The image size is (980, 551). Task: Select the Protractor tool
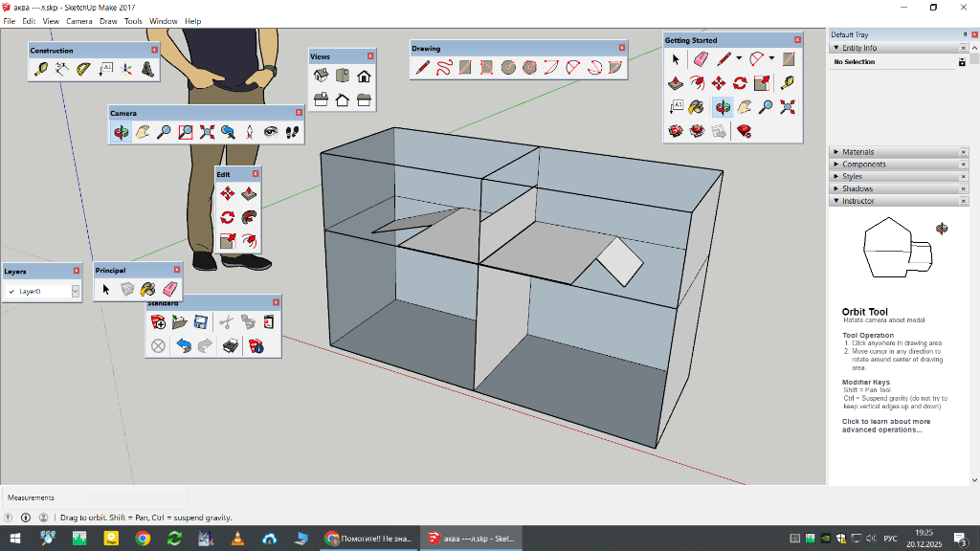click(x=83, y=69)
